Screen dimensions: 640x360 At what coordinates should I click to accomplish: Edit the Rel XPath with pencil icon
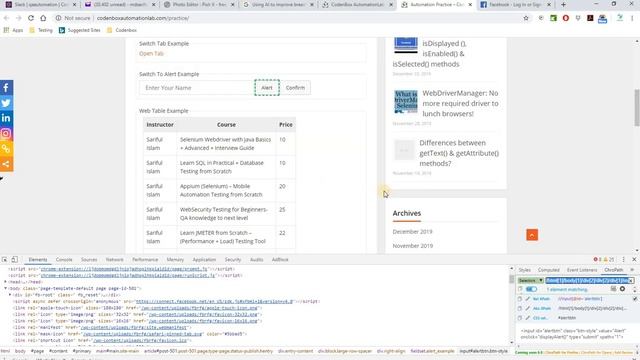[x=527, y=299]
